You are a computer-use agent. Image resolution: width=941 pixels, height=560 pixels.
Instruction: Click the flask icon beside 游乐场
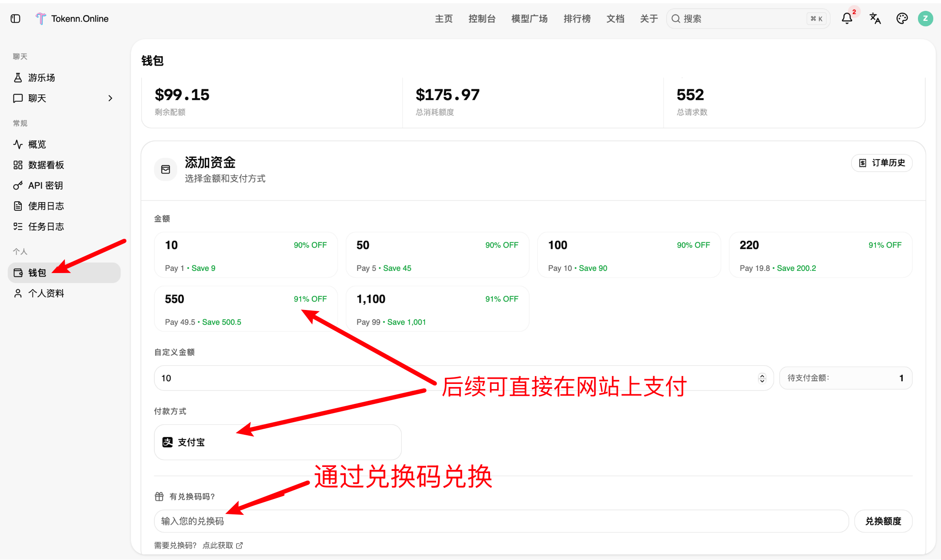(x=18, y=78)
